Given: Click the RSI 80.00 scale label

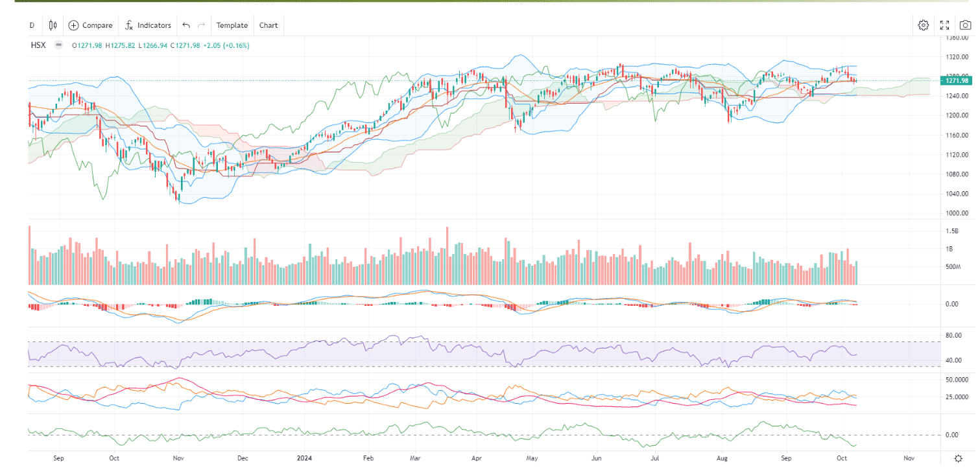Looking at the screenshot, I should point(953,335).
